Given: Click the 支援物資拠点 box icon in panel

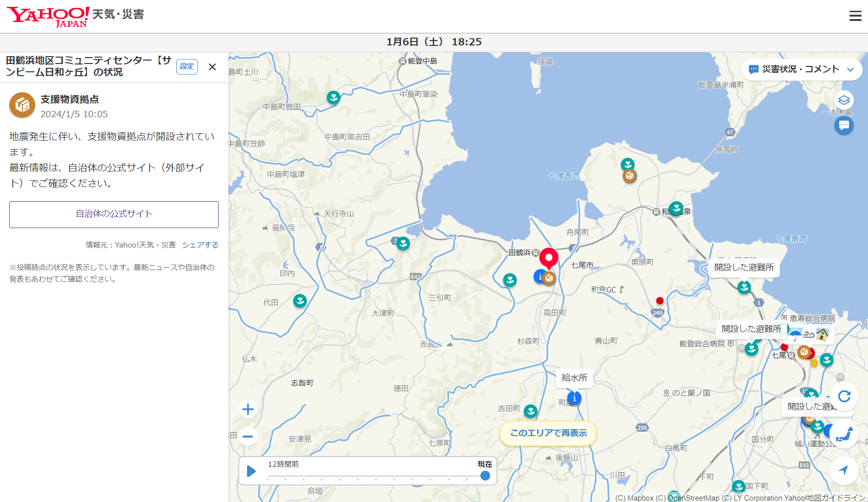Looking at the screenshot, I should [x=22, y=105].
